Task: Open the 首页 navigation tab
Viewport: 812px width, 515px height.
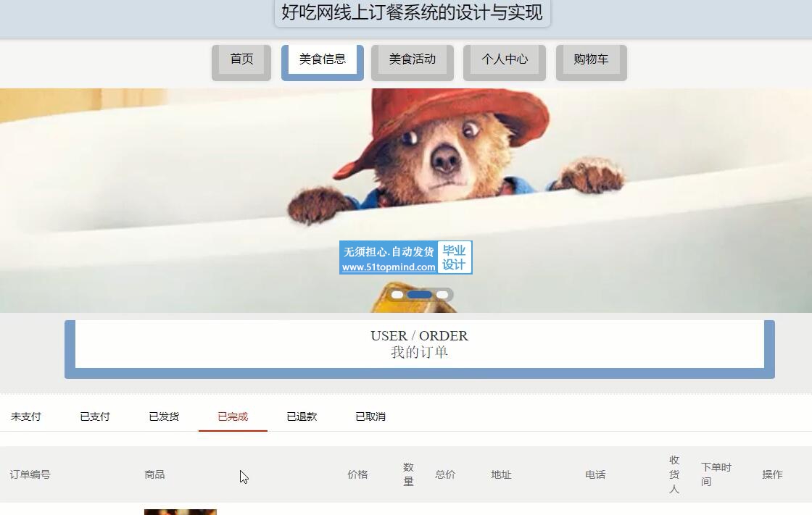Action: [x=241, y=62]
